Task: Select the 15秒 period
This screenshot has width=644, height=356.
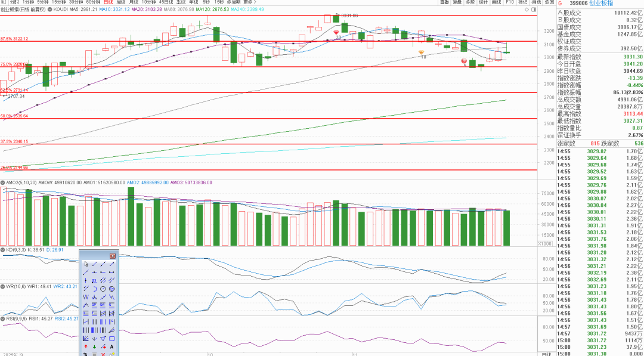Action: [x=218, y=2]
